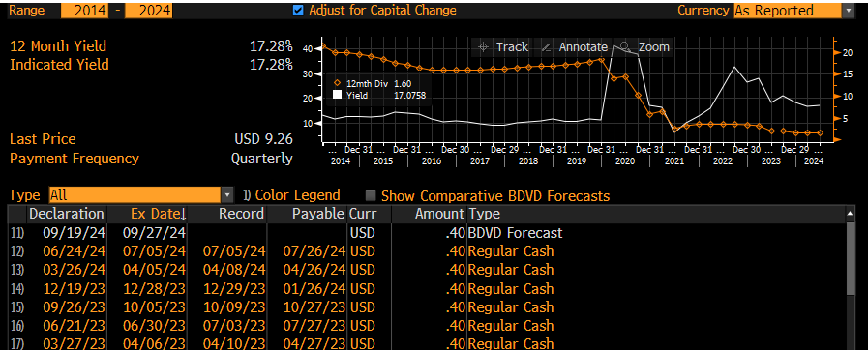Image resolution: width=868 pixels, height=350 pixels.
Task: Select row 15 declared 09/26/23
Action: (x=428, y=306)
